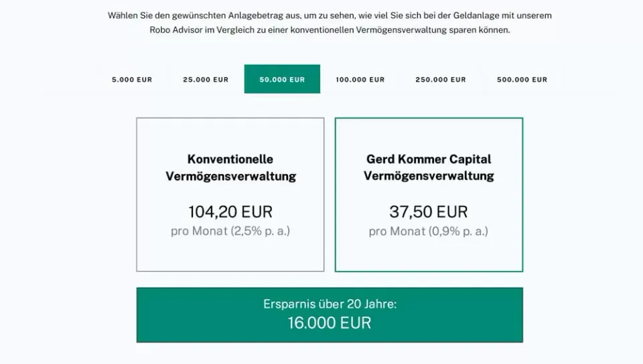Click the Gerd Kommer Capital Vermögensverwaltung heading

[429, 167]
